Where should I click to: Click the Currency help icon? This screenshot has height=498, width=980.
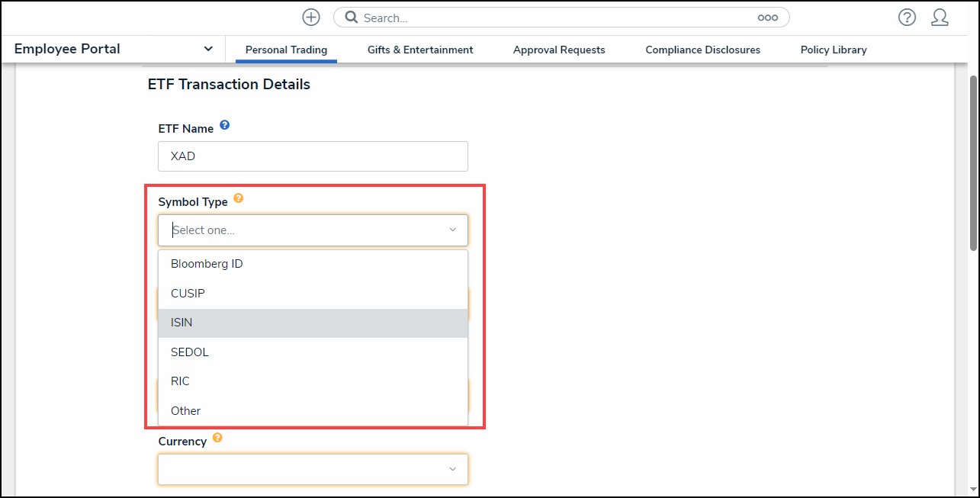[x=217, y=438]
